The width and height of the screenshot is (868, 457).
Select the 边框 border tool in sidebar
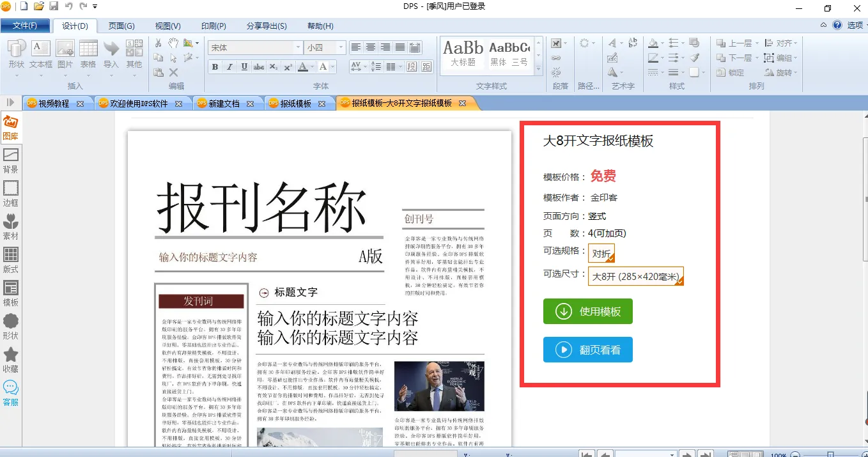(x=10, y=194)
